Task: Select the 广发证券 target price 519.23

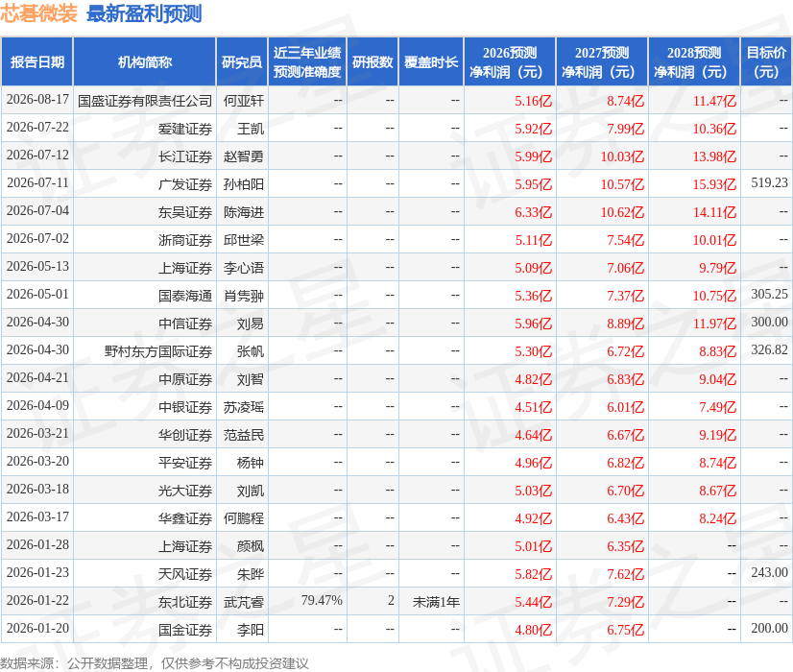Action: point(769,182)
